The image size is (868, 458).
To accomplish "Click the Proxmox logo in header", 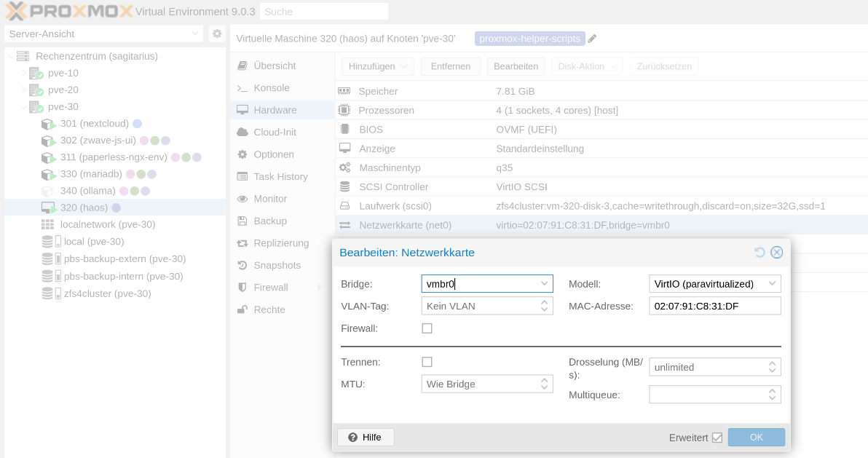I will [69, 11].
